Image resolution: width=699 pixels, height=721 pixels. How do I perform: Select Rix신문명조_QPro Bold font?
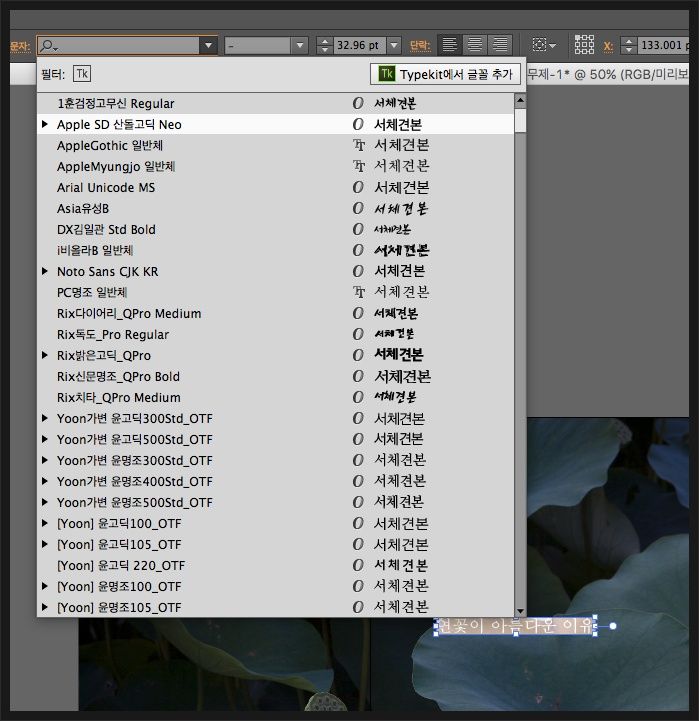275,377
